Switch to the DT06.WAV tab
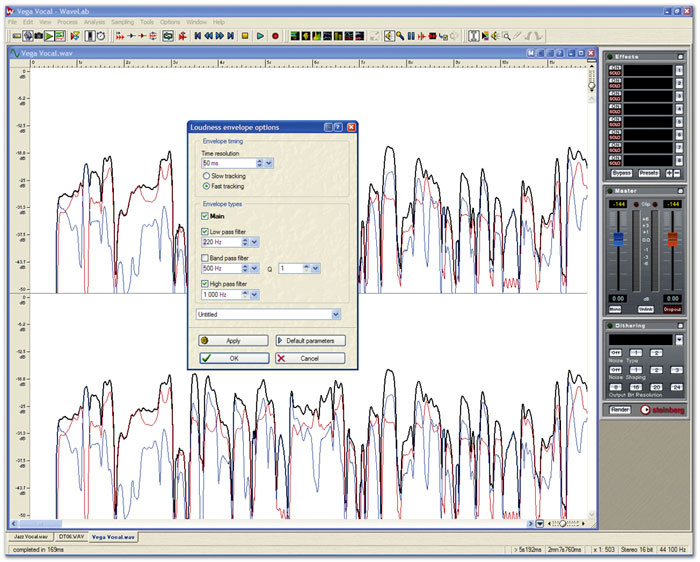Screen dimensions: 700x562 71,537
